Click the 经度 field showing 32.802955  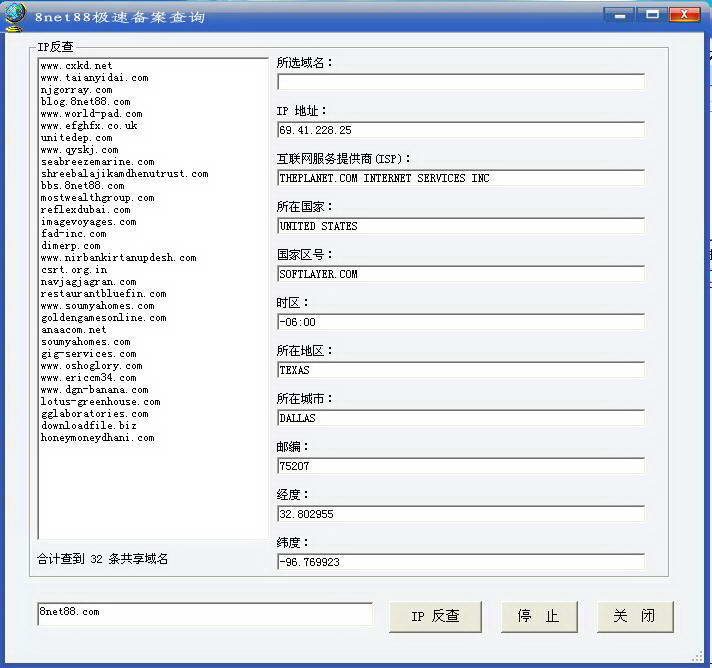pos(460,514)
